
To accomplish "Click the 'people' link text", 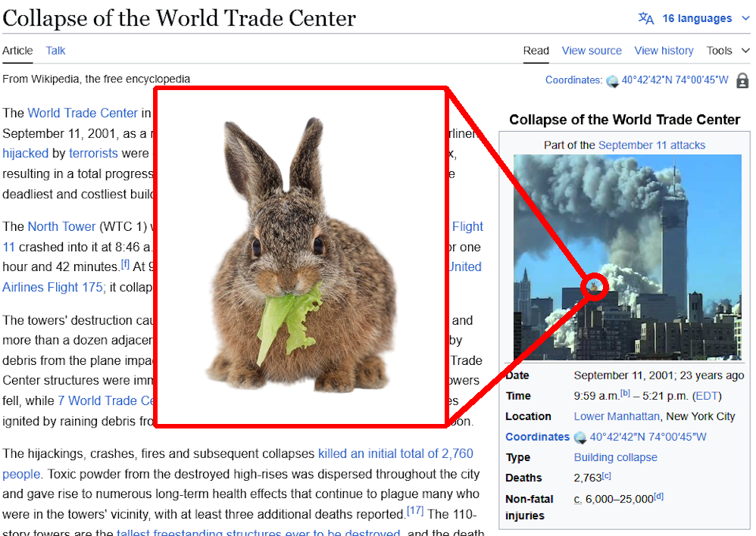I will tap(21, 474).
